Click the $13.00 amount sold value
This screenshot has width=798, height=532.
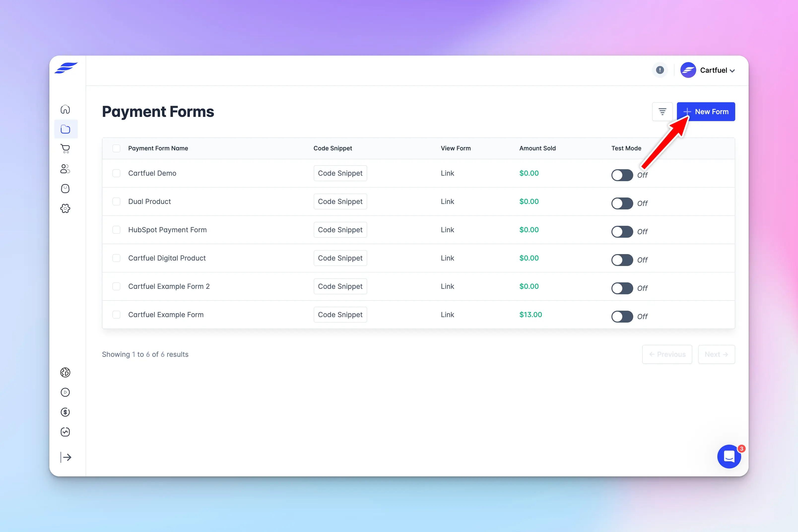click(531, 315)
